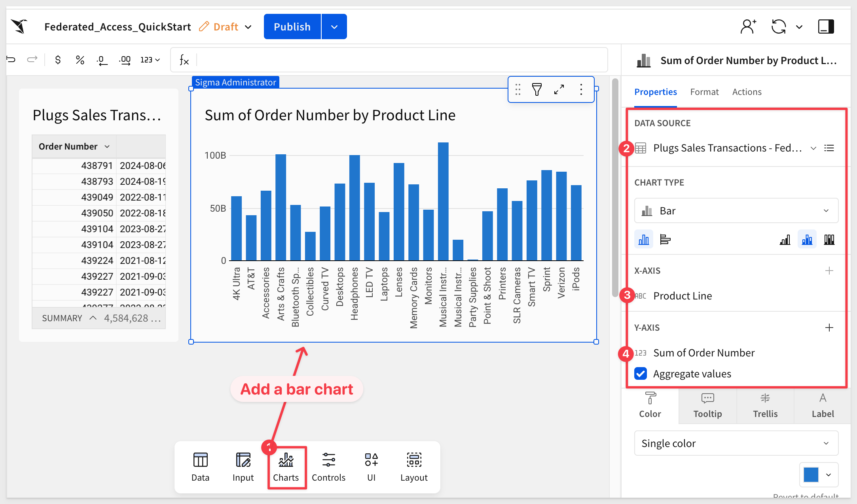The height and width of the screenshot is (504, 857).
Task: Click the Publish button
Action: pyautogui.click(x=292, y=27)
